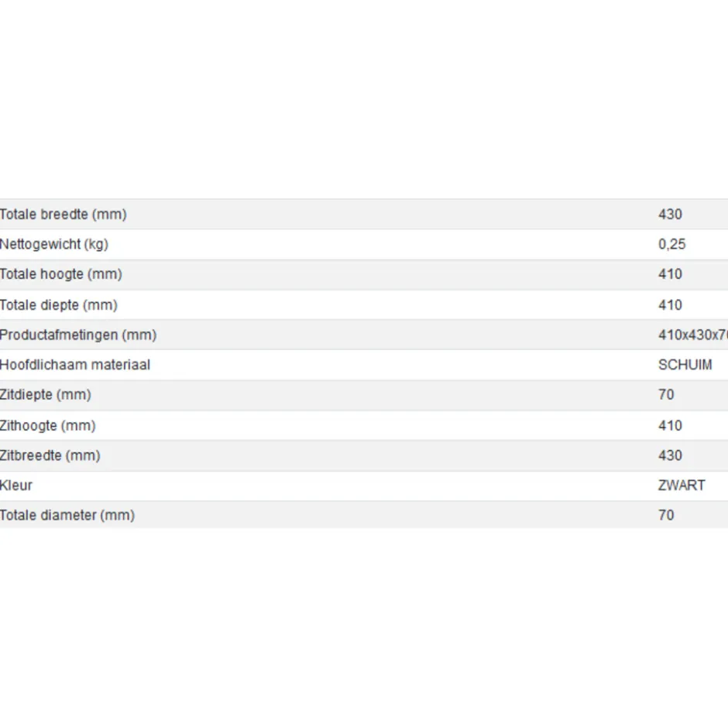The image size is (728, 728).
Task: Select the SCHUIM material value
Action: pyautogui.click(x=685, y=365)
